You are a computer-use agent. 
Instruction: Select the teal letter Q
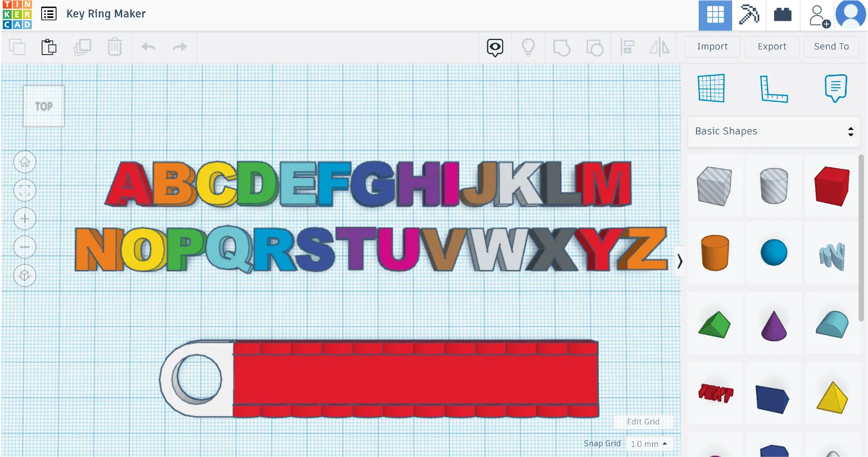[229, 249]
